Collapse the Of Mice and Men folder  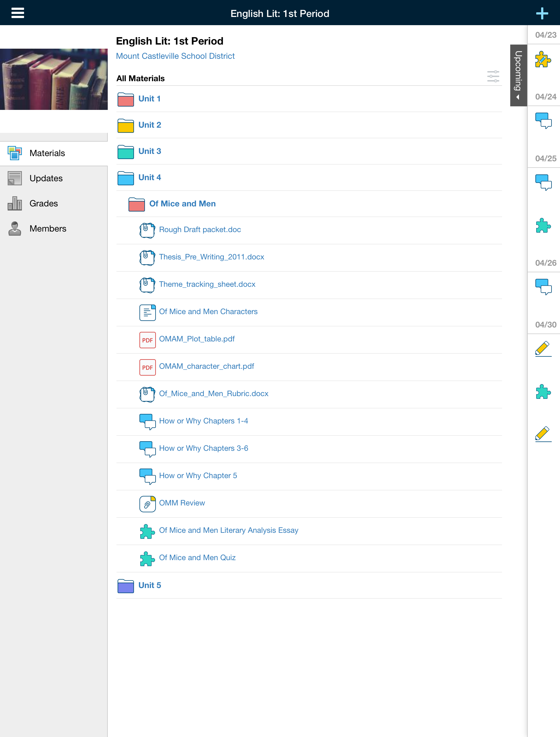pos(182,204)
